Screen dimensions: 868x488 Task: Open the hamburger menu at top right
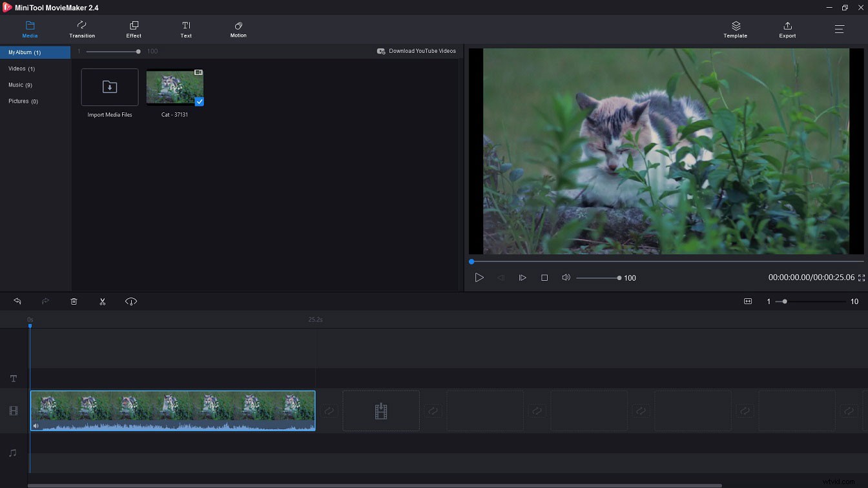pyautogui.click(x=839, y=28)
